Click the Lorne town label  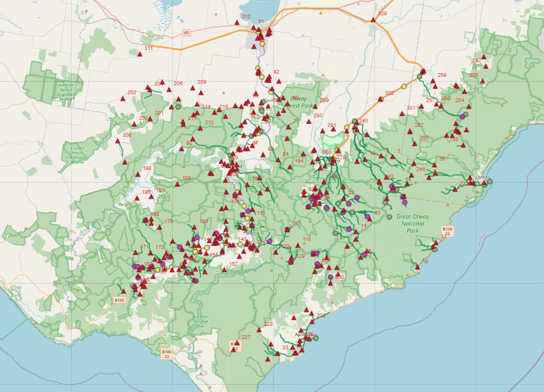pos(482,177)
